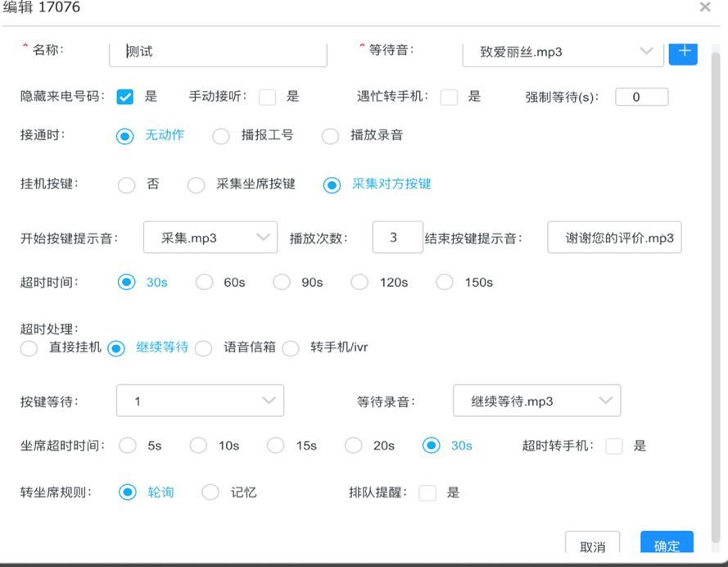Select 播报工号 radio for 接通时
The image size is (728, 567).
click(221, 136)
